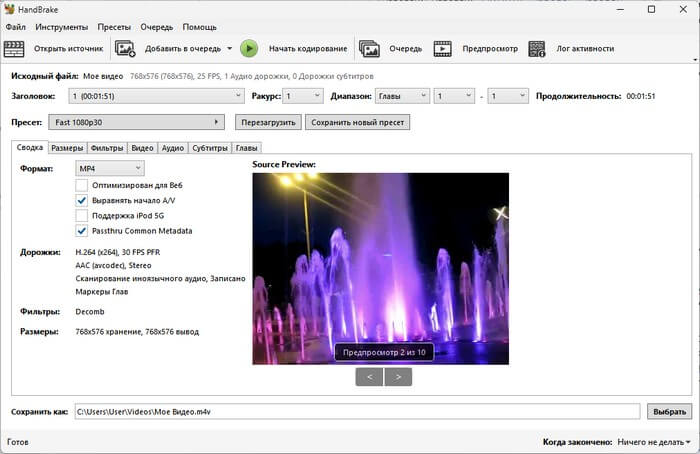This screenshot has height=454, width=700.
Task: Expand the Формат MP4 dropdown
Action: click(110, 168)
